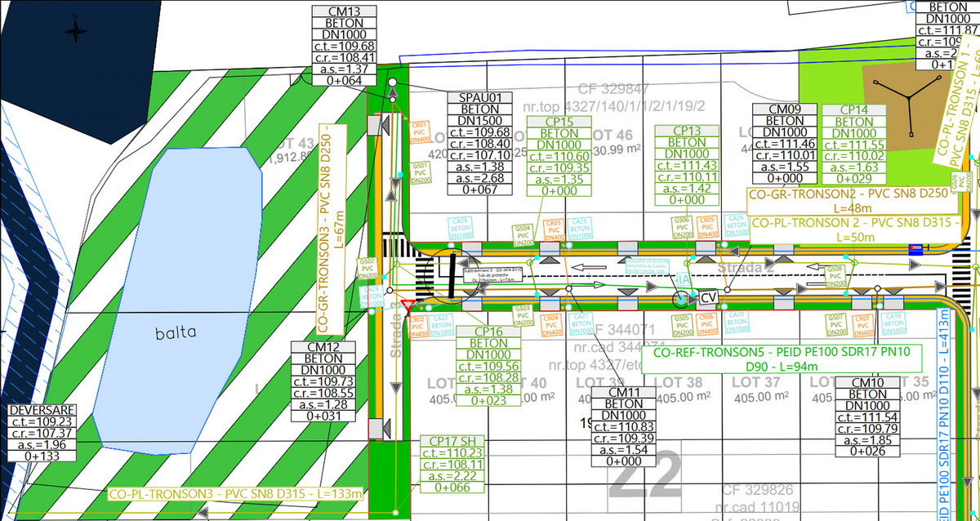Click the CP15 manhole label header
The image size is (980, 521).
(x=559, y=122)
